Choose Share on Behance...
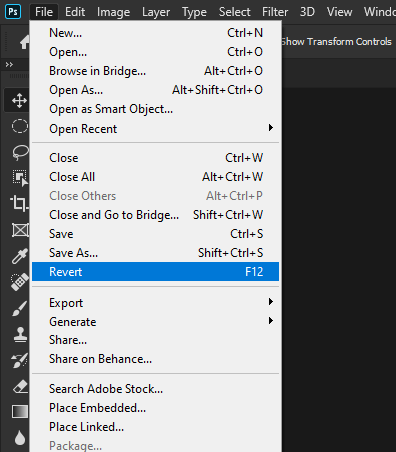 click(x=155, y=359)
